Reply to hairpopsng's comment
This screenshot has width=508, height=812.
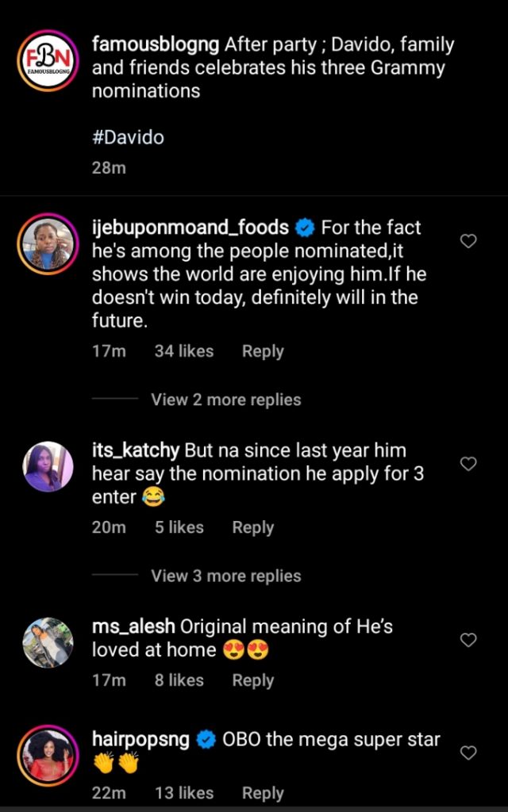pyautogui.click(x=263, y=793)
